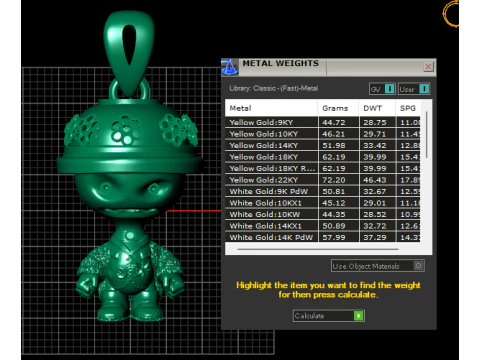The image size is (480, 360).
Task: Toggle the Use Object Materials option
Action: [378, 266]
